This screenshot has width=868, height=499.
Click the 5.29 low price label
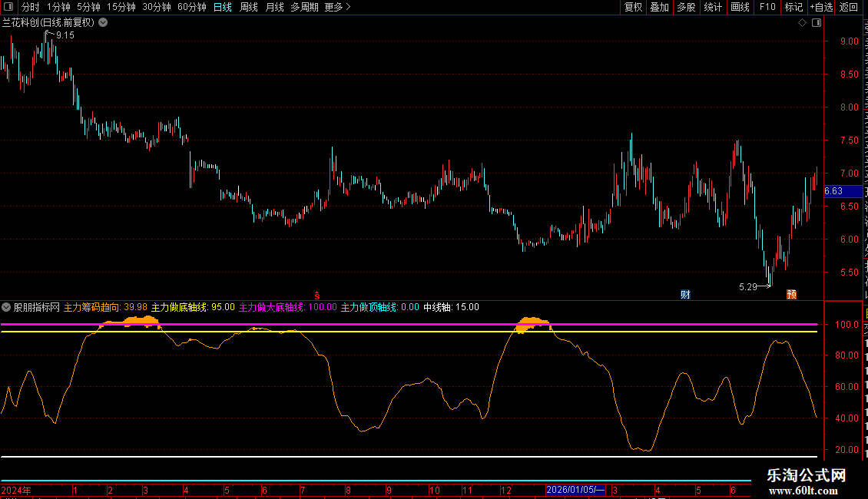[x=748, y=287]
